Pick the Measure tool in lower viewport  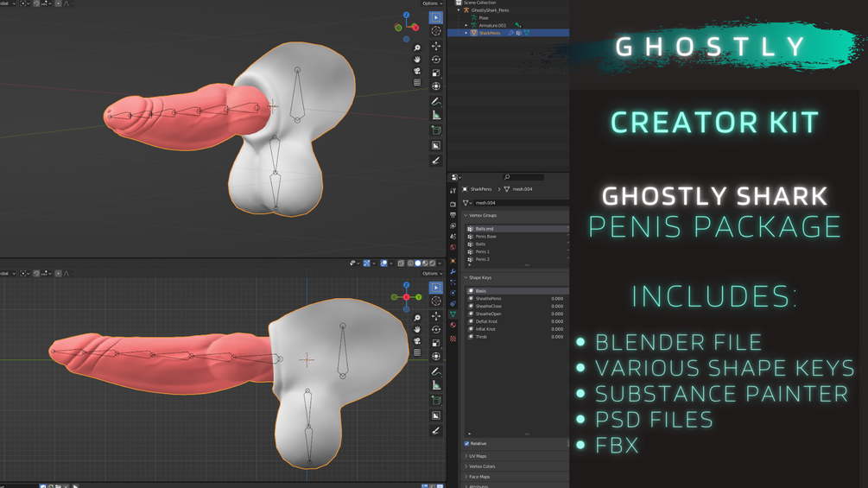(x=436, y=385)
